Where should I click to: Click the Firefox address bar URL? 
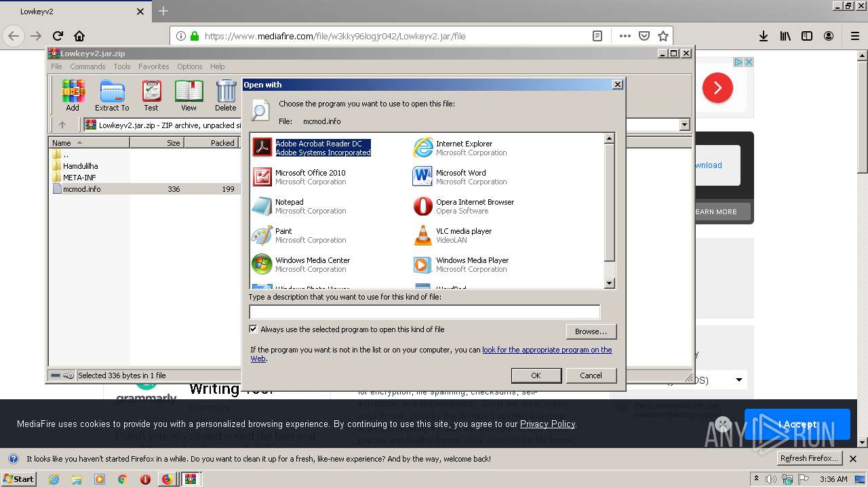(335, 36)
